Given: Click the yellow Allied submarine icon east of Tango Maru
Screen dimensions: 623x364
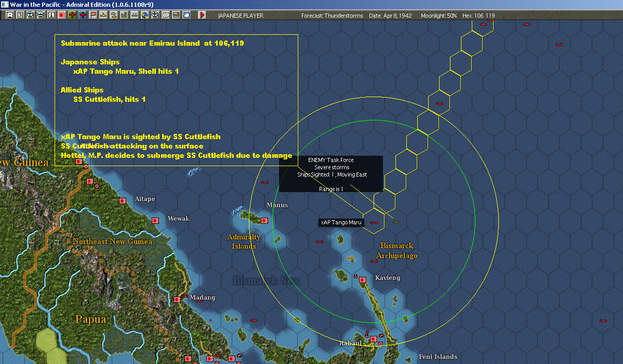Looking at the screenshot, I should pyautogui.click(x=396, y=222).
